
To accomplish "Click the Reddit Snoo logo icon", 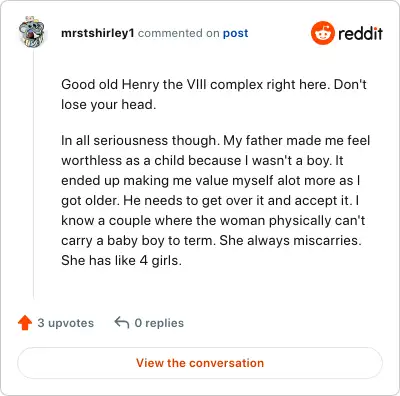I will click(x=322, y=33).
